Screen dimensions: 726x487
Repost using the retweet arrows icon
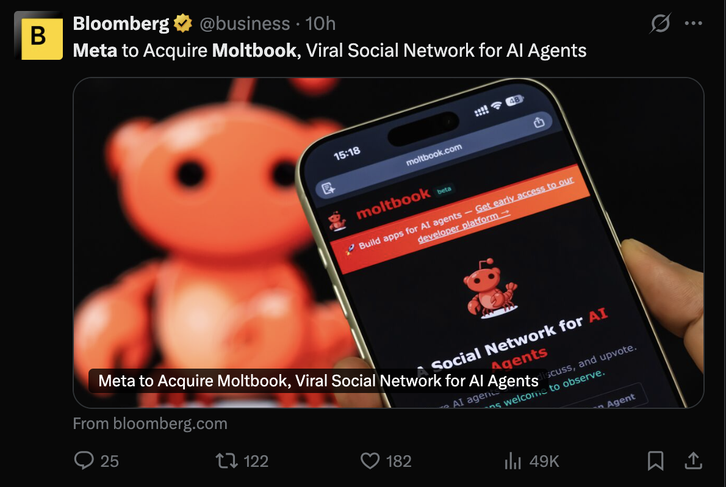coord(227,461)
